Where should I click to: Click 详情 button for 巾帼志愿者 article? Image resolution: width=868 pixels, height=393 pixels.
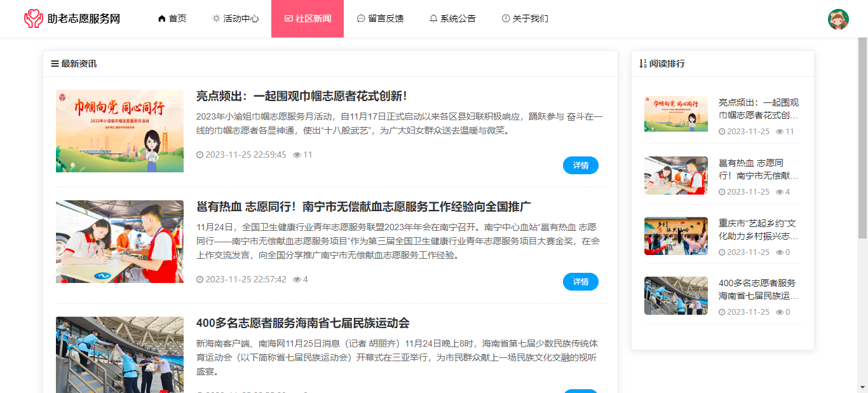tap(581, 165)
